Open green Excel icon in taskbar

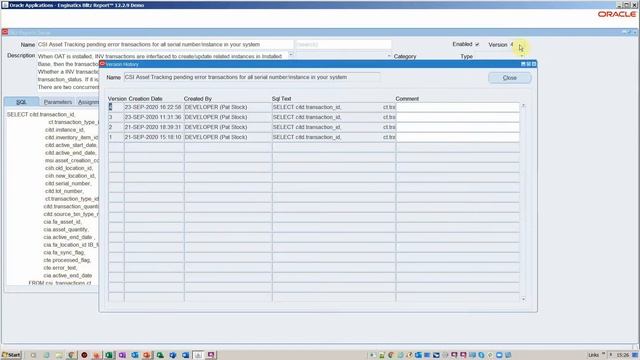pos(109,355)
